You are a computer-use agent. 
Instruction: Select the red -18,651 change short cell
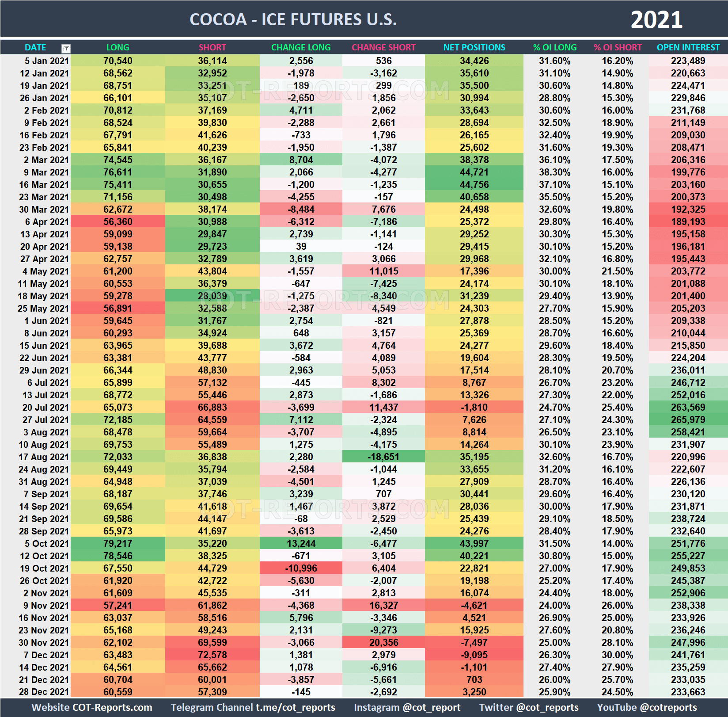click(383, 457)
